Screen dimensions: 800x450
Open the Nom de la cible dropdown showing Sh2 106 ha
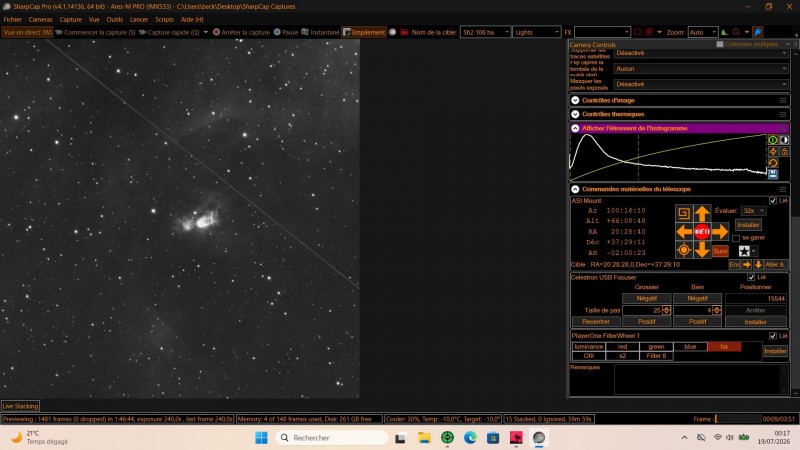[x=485, y=32]
